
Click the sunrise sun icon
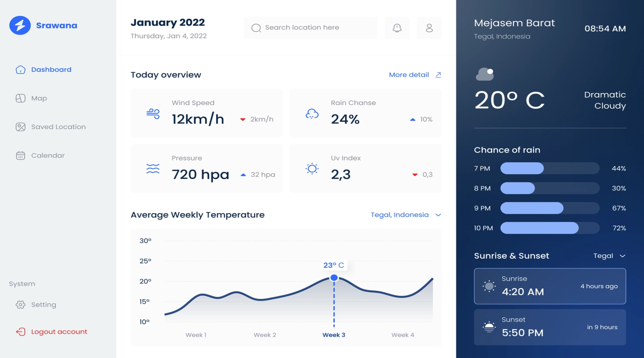pos(489,286)
